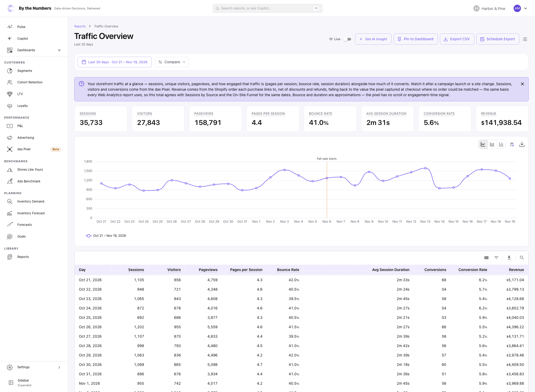Click the Conversion Rate metric card
The height and width of the screenshot is (392, 535).
445,119
